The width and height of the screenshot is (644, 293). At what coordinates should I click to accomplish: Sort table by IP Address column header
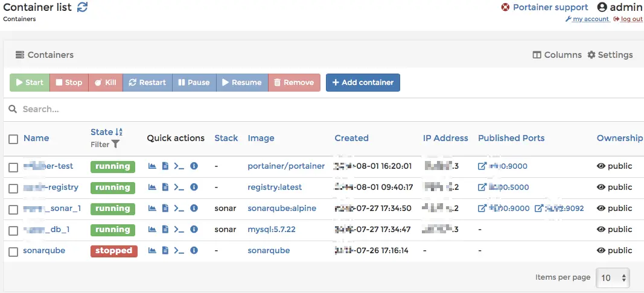pyautogui.click(x=445, y=138)
